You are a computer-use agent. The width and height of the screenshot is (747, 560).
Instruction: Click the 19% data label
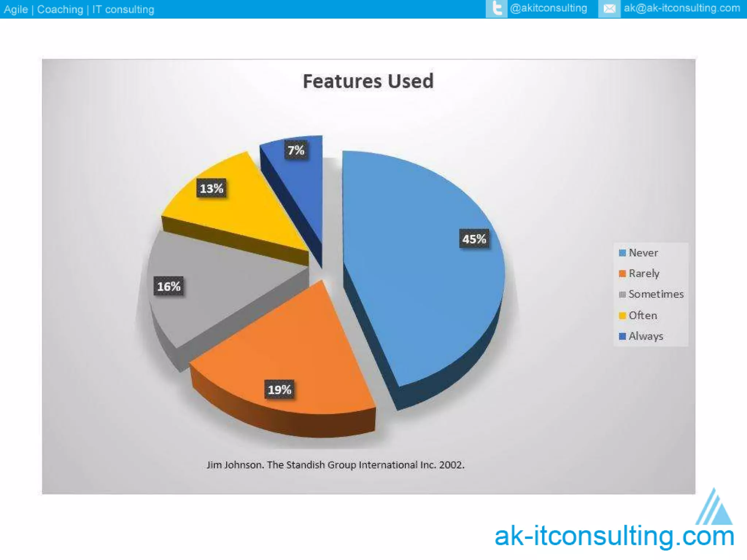click(279, 390)
